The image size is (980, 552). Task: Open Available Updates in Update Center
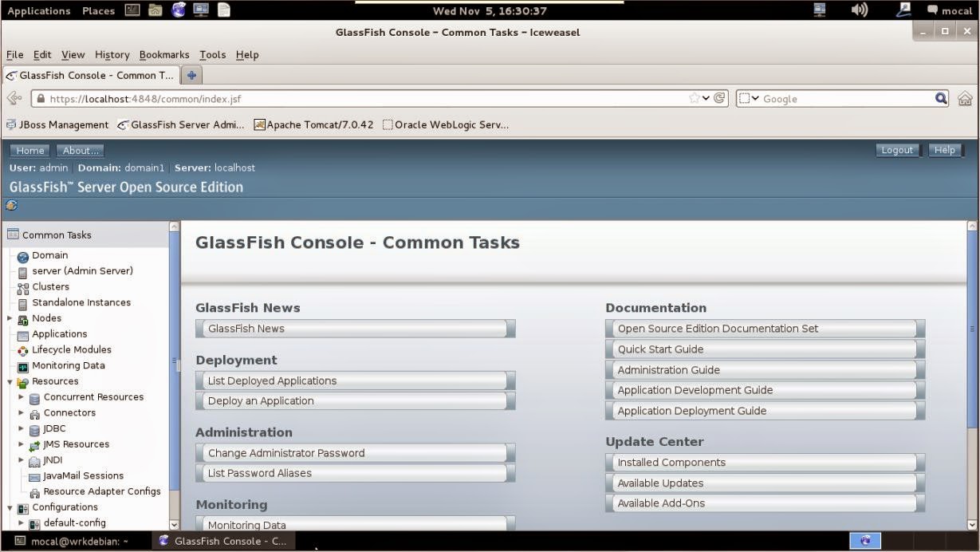pos(766,483)
